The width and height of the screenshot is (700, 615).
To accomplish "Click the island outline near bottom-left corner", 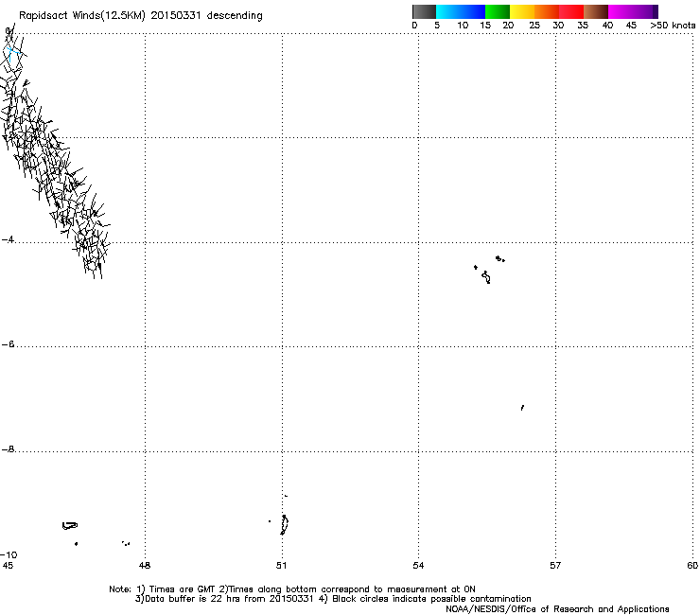I will click(70, 526).
